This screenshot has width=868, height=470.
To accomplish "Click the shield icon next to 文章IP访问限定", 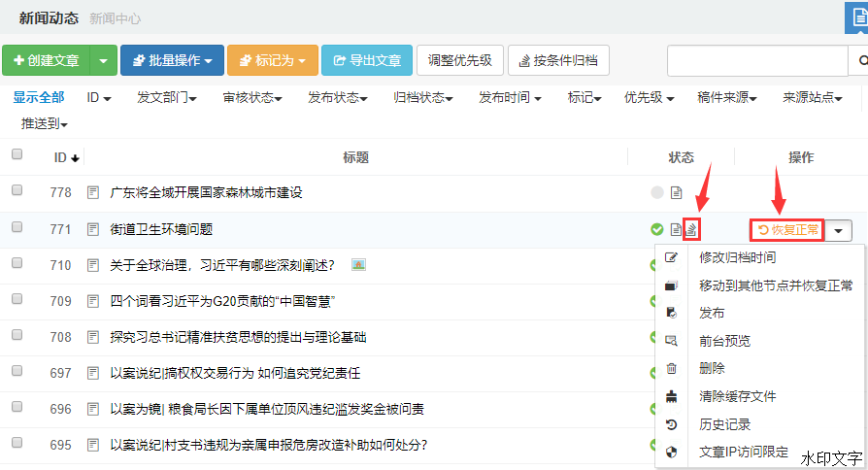I will tap(671, 453).
